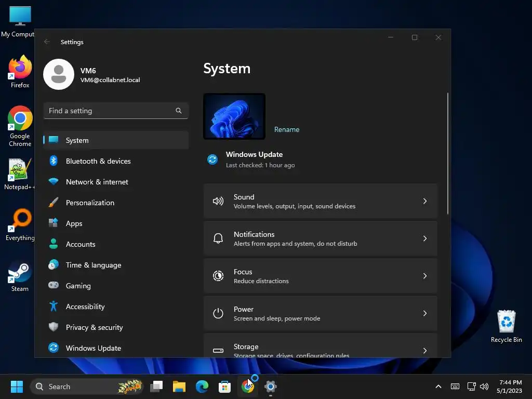Screen dimensions: 532x399
Task: Select Gaming in the sidebar
Action: point(116,286)
